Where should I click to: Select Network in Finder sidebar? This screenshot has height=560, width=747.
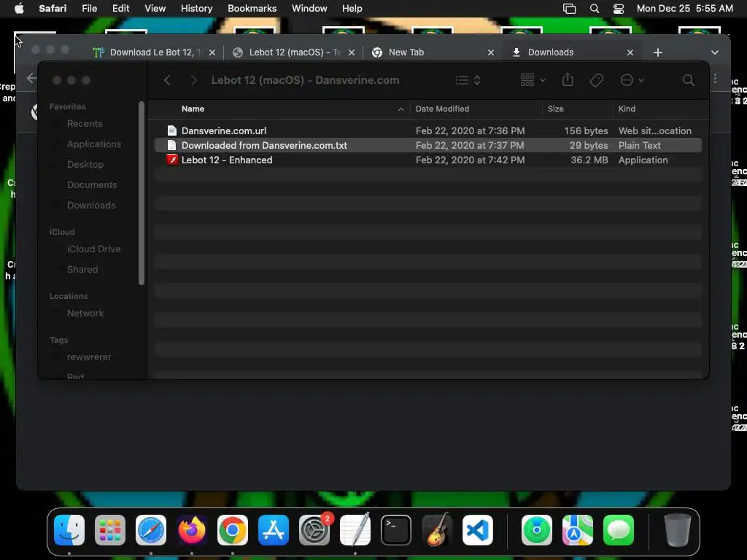point(85,314)
